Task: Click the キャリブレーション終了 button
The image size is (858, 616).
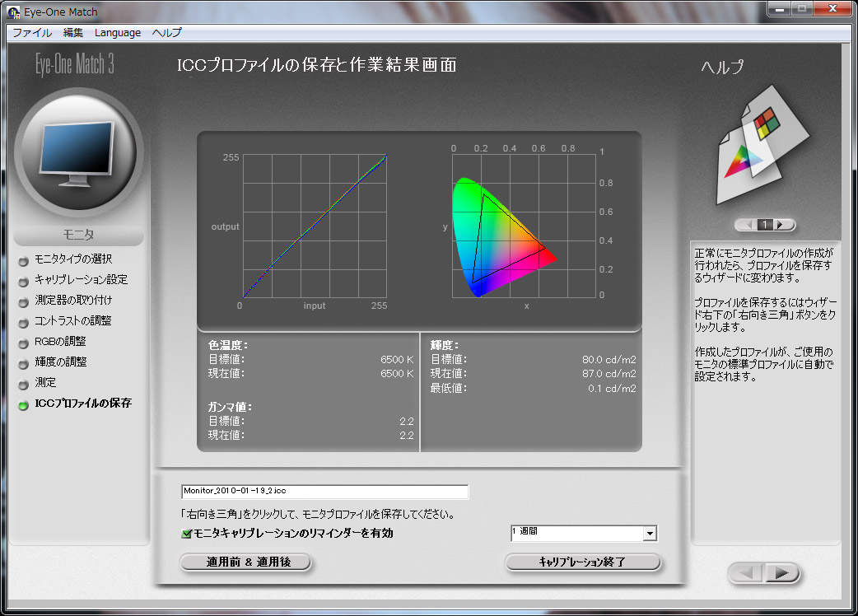Action: pos(582,562)
